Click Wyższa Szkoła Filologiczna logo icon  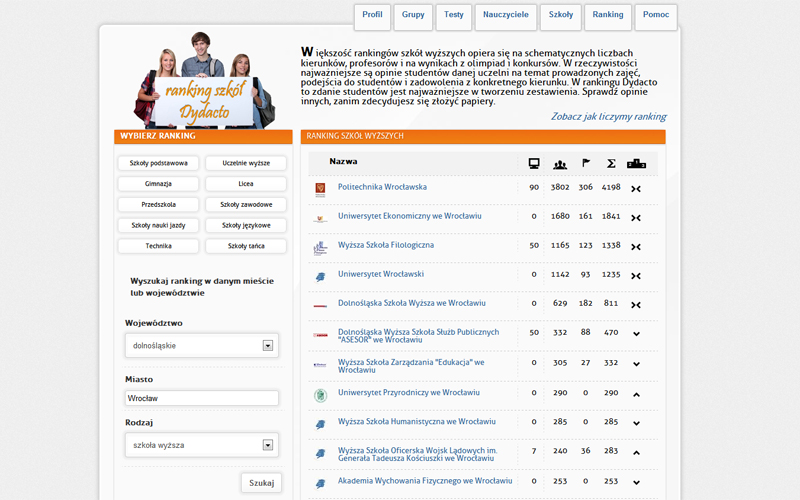(320, 248)
